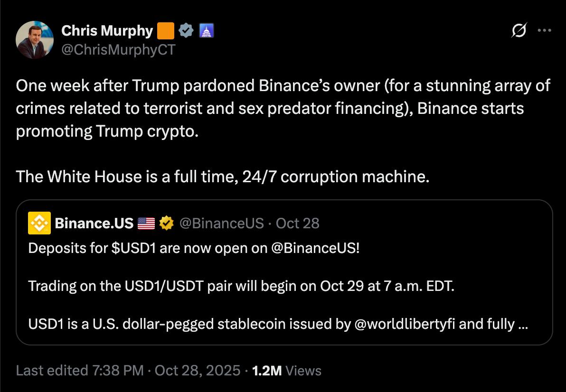This screenshot has height=392, width=566.
Task: Click Chris Murphy's profile photo
Action: click(35, 40)
